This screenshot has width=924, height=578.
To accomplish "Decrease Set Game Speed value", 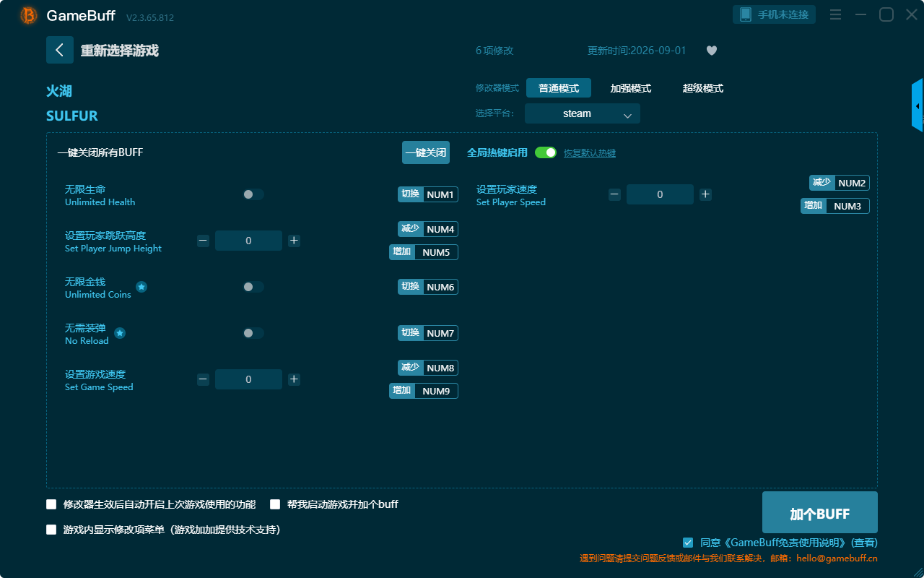I will tap(203, 379).
